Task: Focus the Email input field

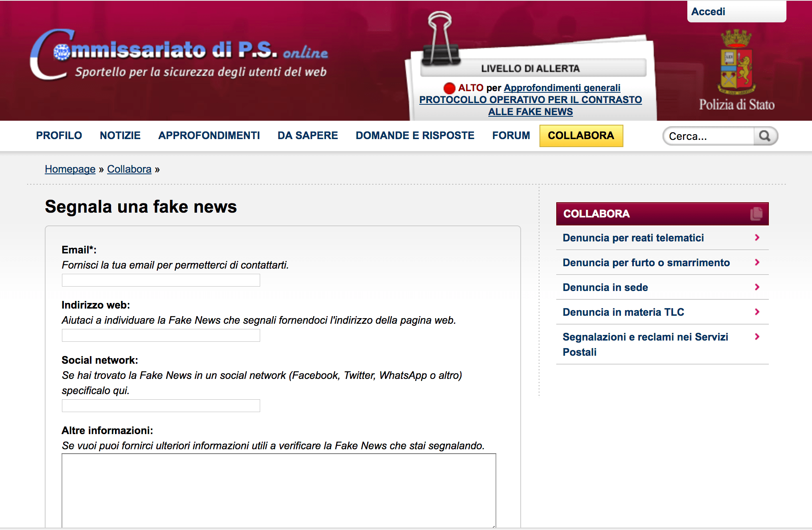Action: (161, 280)
